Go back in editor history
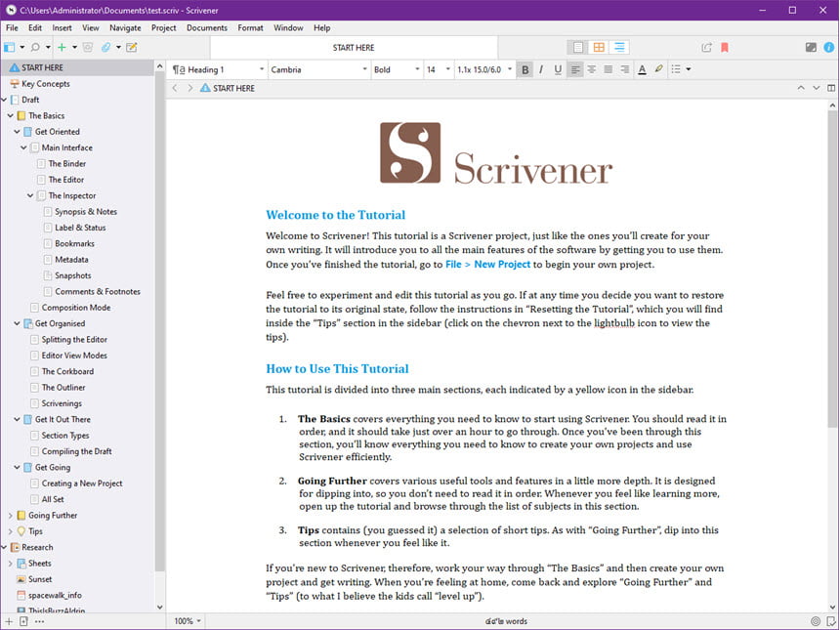The height and width of the screenshot is (630, 840). [x=175, y=88]
